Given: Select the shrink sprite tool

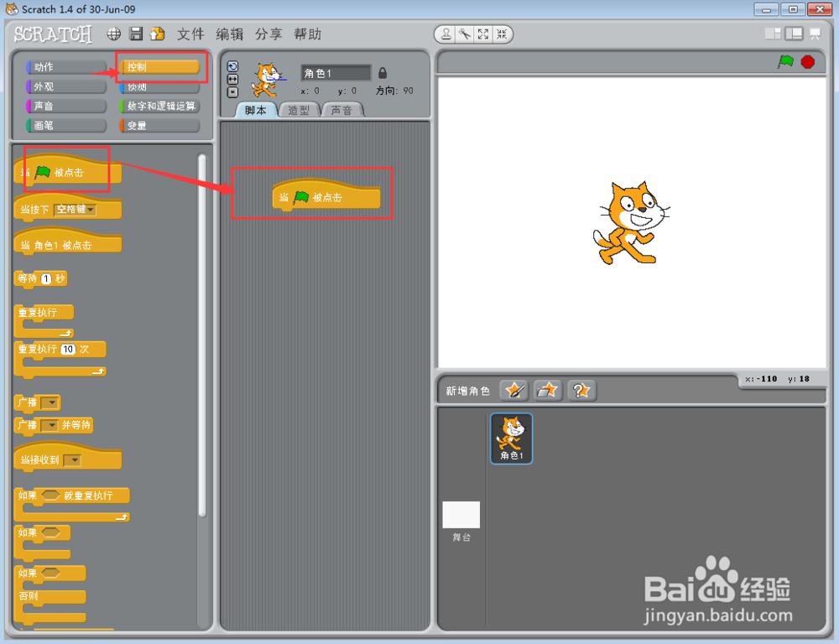Looking at the screenshot, I should [x=502, y=34].
